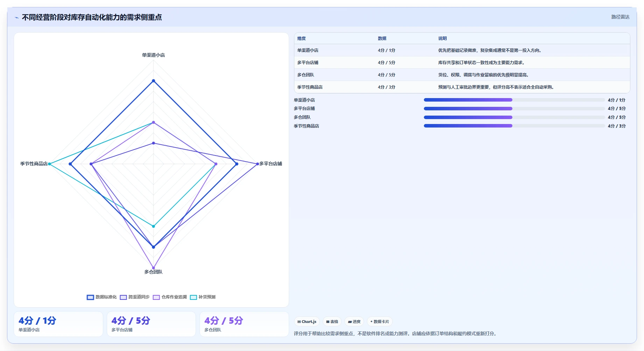Click the description starting 优先把基础记录做准
The width and height of the screenshot is (644, 351).
pos(490,50)
